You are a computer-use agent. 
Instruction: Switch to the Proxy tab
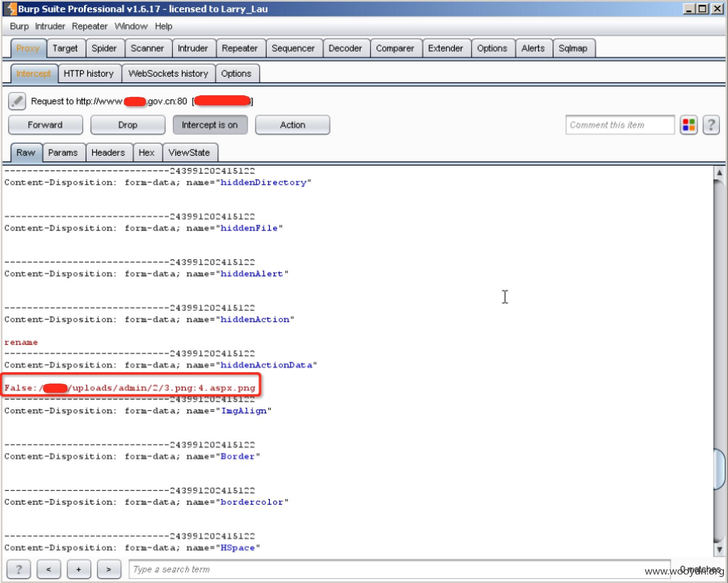coord(28,48)
